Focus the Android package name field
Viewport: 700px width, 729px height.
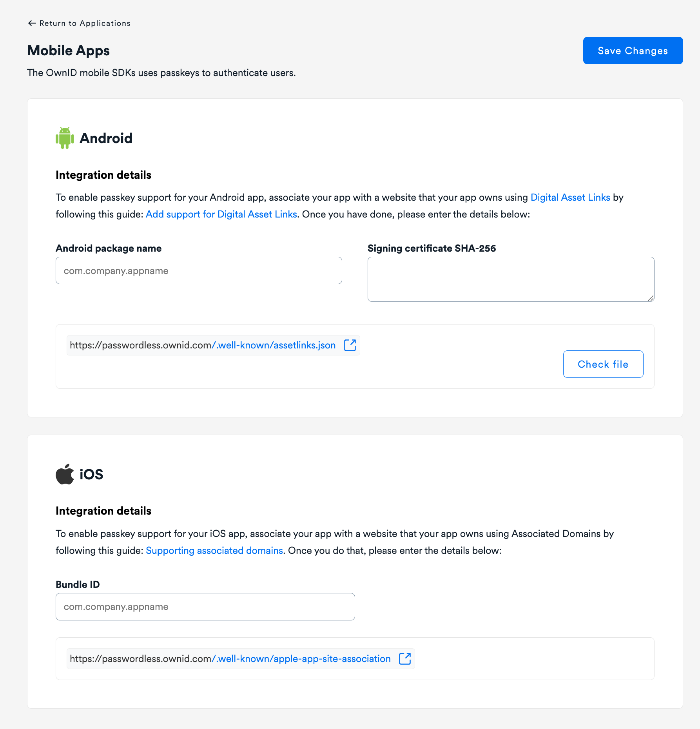point(198,270)
